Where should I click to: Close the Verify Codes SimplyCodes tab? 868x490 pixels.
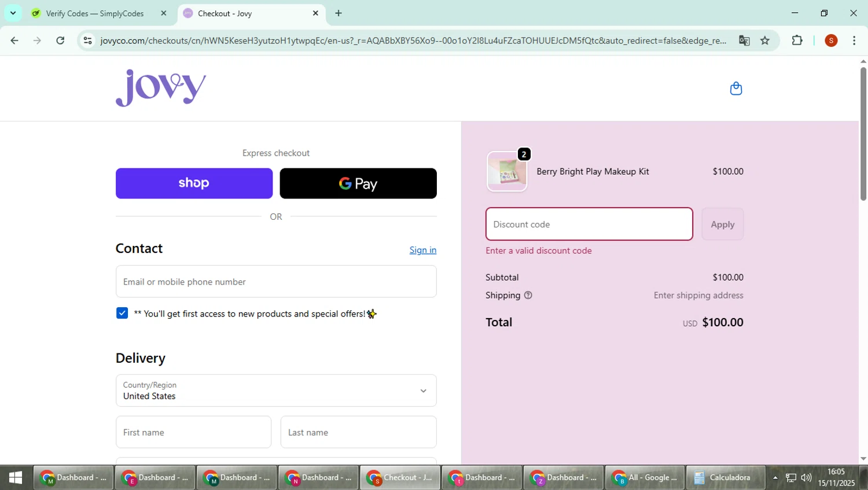(x=164, y=13)
